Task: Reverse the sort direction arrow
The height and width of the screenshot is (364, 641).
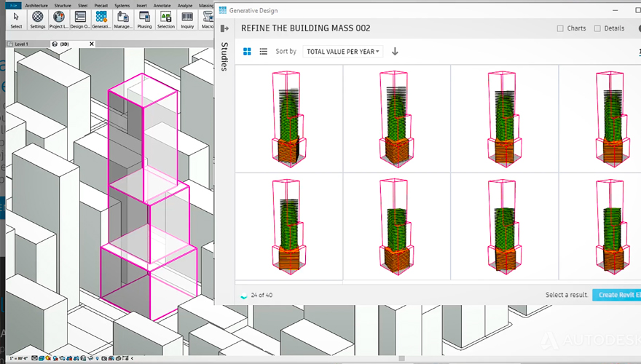Action: 395,52
